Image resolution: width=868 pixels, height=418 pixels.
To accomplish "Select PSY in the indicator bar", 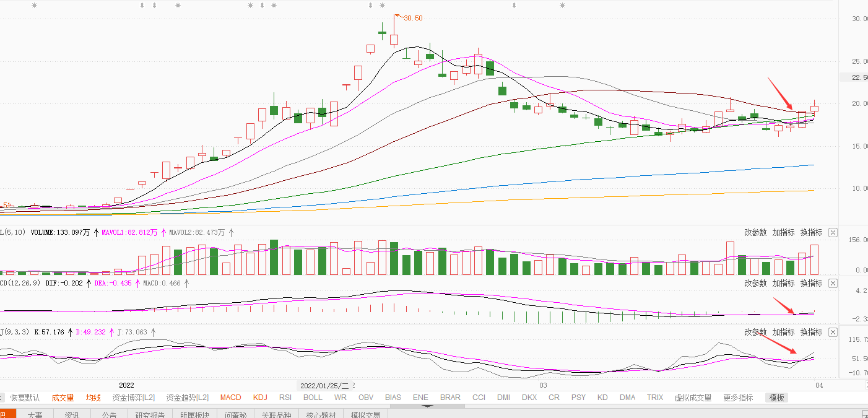I will [x=578, y=398].
